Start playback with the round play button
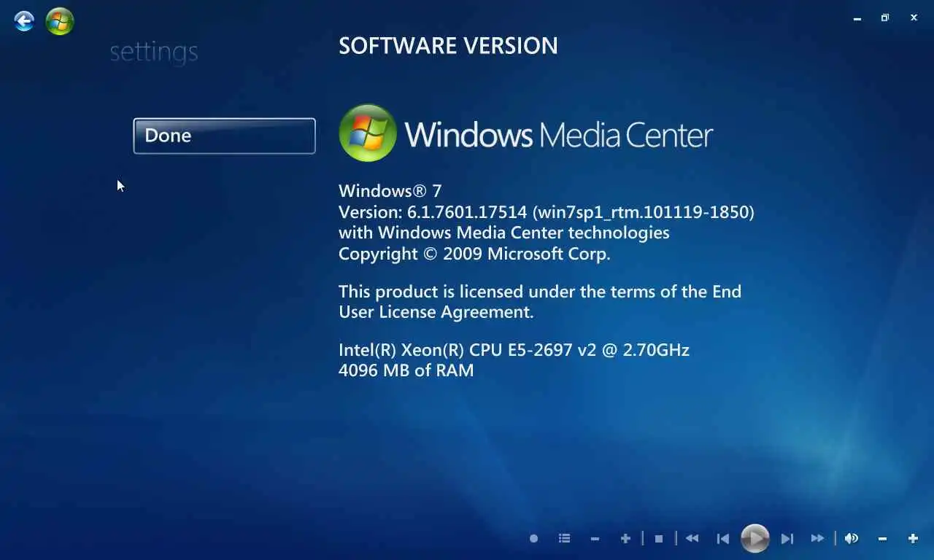The height and width of the screenshot is (560, 934). point(755,538)
